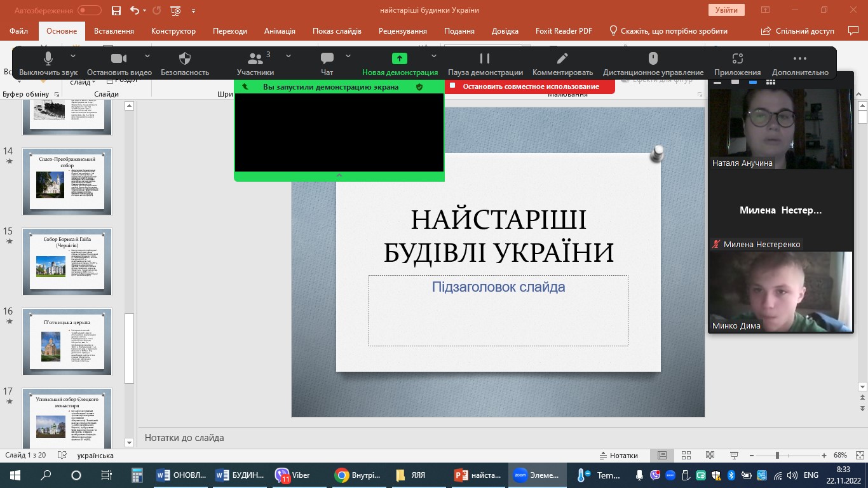Click Остановить совместное использование button
Image resolution: width=868 pixels, height=488 pixels.
[530, 86]
